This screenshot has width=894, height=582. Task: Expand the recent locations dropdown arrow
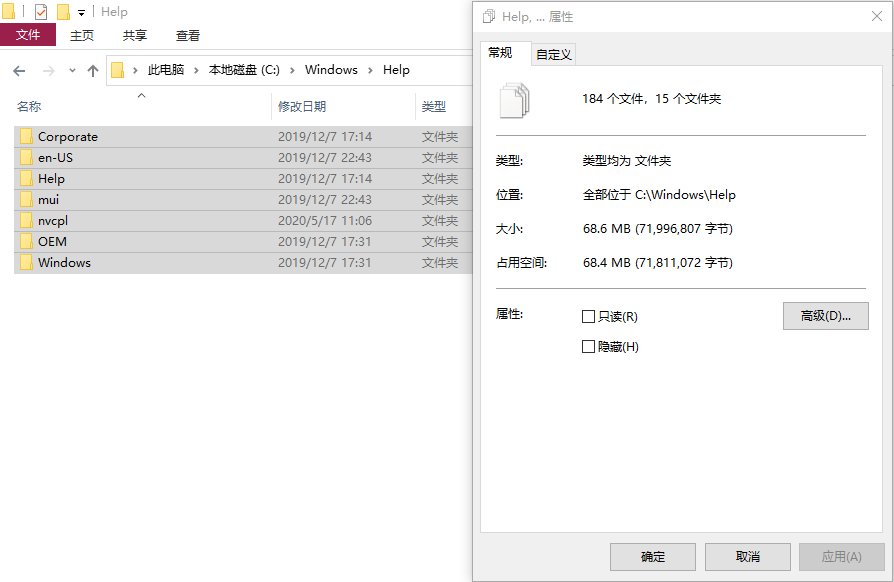coord(70,70)
